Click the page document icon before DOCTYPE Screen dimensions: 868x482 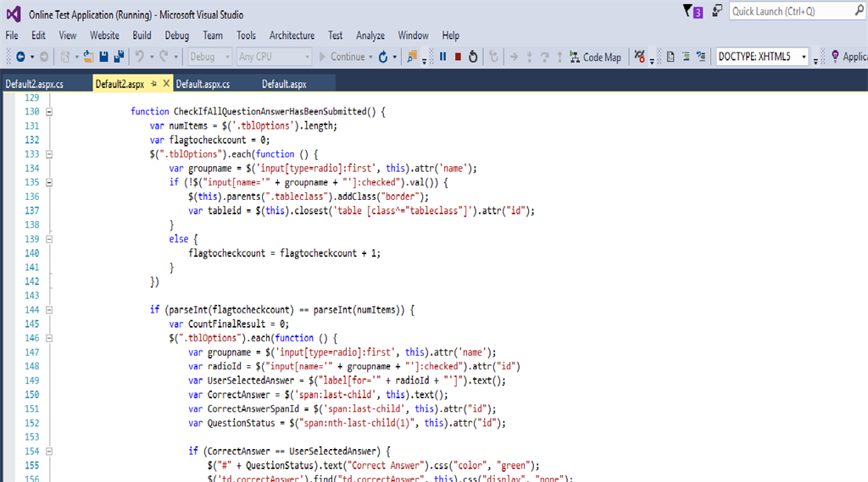click(670, 57)
